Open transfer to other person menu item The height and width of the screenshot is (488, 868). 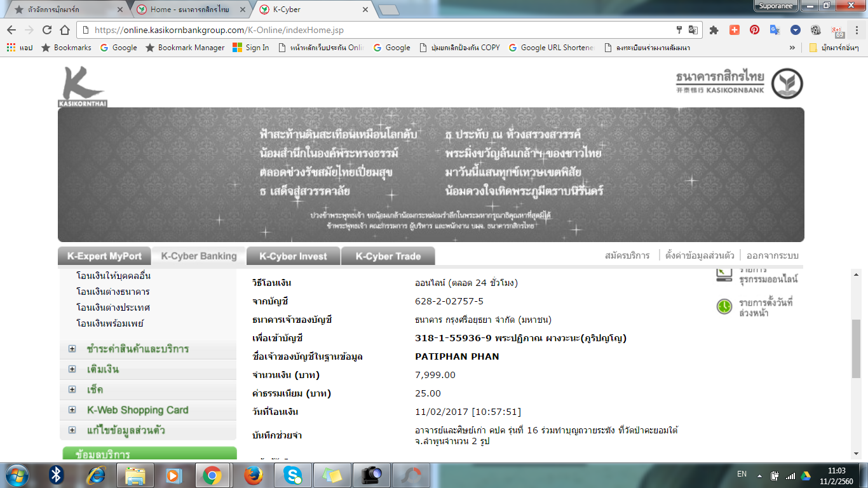click(113, 276)
